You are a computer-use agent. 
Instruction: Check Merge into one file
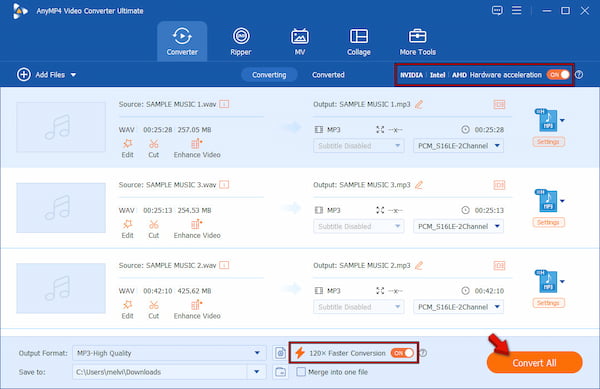click(x=301, y=372)
